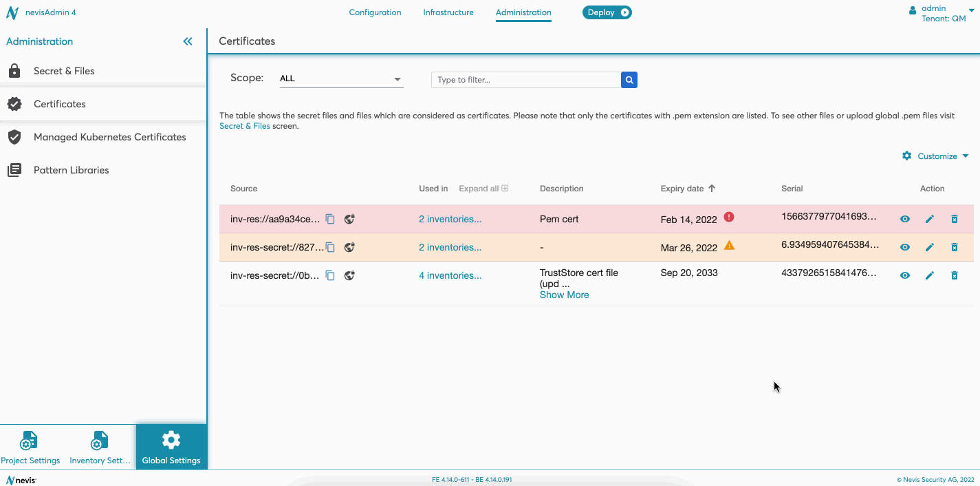Screen dimensions: 980x486
Task: Expand all Used in inventories
Action: point(483,189)
